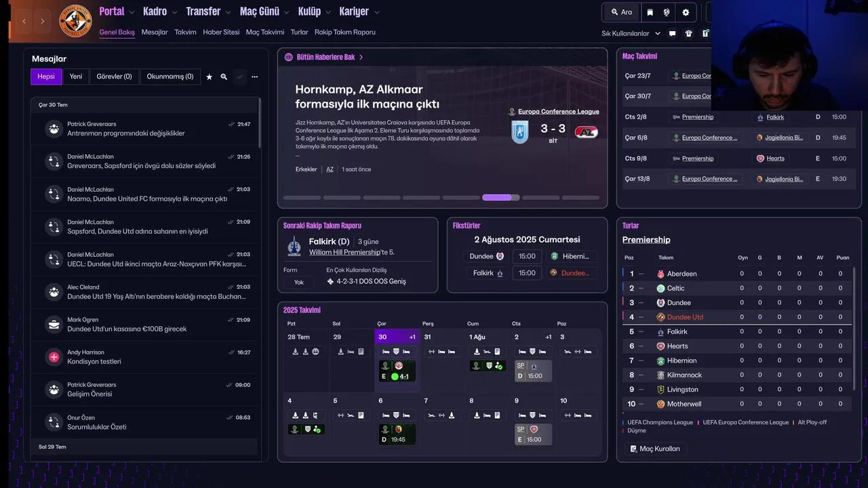Select the Görevler (0) filter
Screen dimensions: 868x488
point(114,77)
